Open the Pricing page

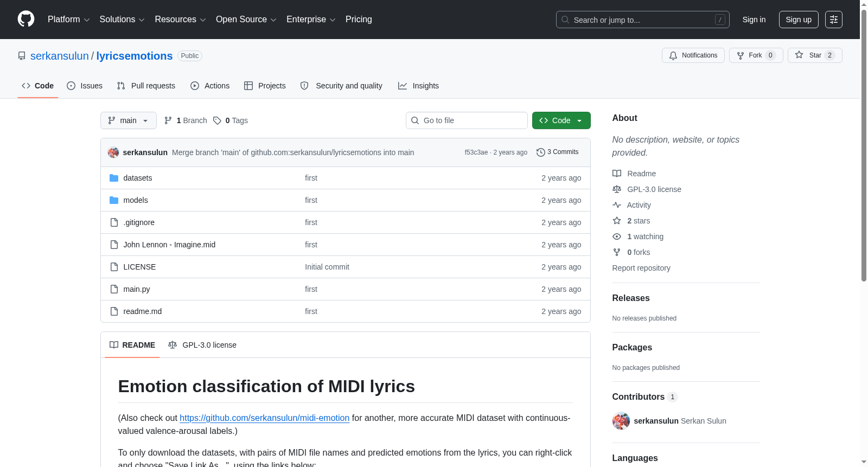point(359,20)
